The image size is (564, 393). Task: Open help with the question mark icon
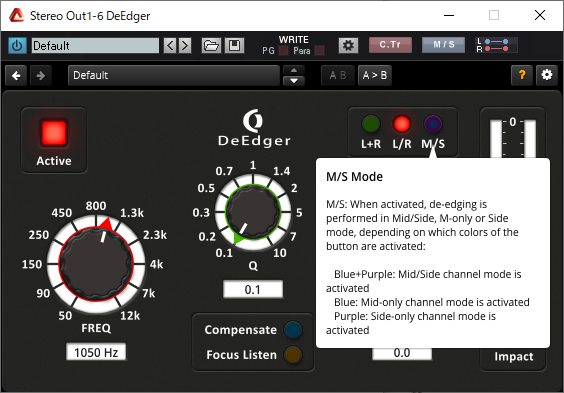point(522,75)
